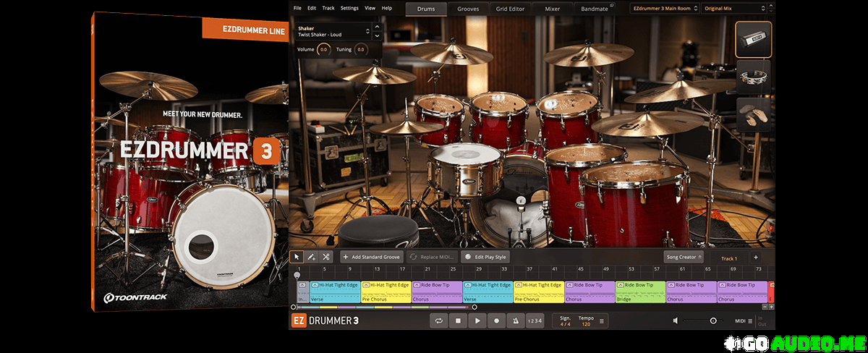Toggle loop playback

439,320
